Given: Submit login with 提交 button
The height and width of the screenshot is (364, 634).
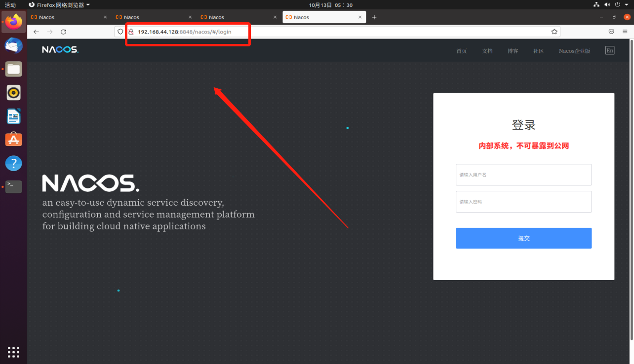Looking at the screenshot, I should pos(523,238).
